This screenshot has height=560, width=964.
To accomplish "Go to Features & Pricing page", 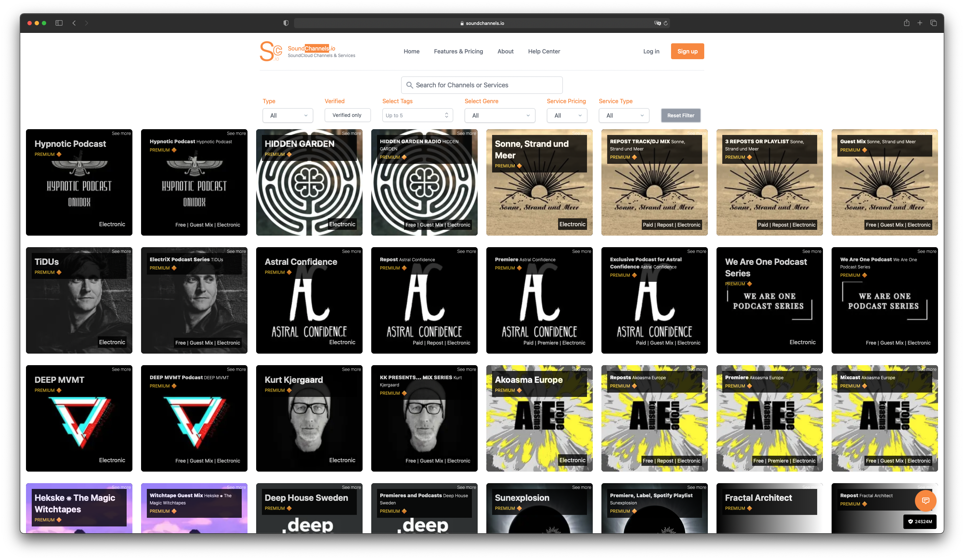I will click(x=458, y=51).
